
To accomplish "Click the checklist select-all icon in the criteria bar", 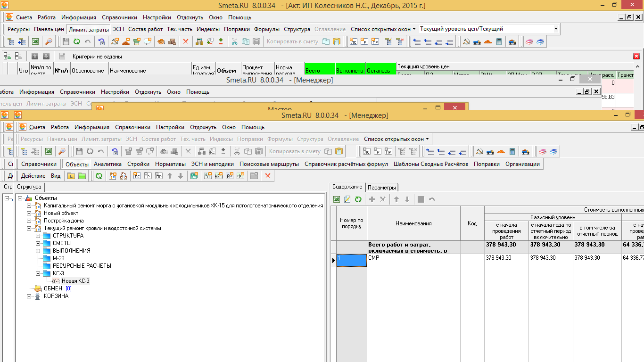I will (x=8, y=56).
